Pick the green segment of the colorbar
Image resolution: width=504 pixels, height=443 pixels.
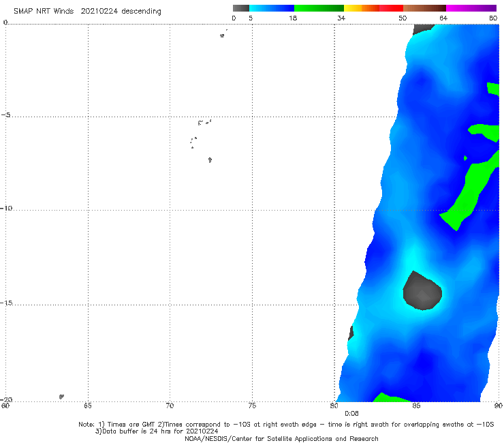coord(319,8)
